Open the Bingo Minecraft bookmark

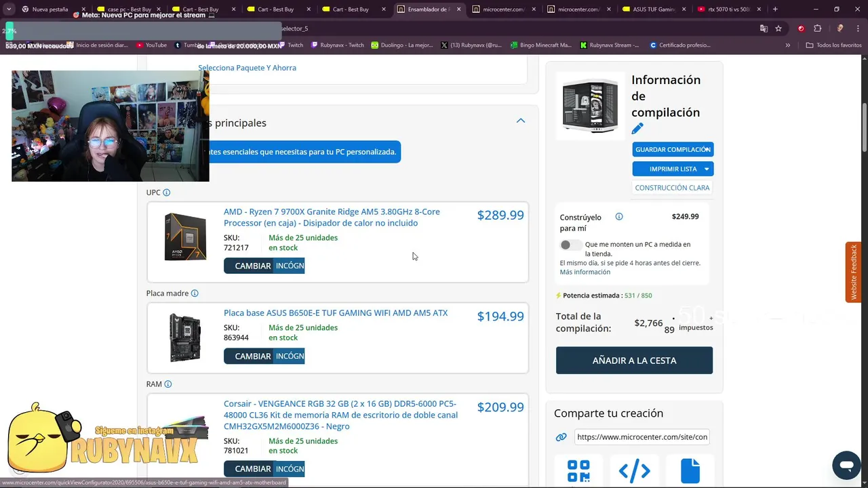tap(541, 45)
